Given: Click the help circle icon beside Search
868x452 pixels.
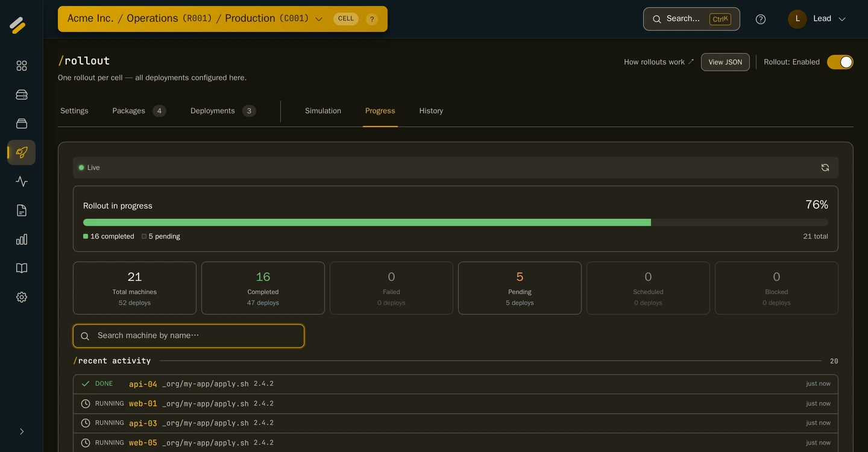Looking at the screenshot, I should coord(761,19).
